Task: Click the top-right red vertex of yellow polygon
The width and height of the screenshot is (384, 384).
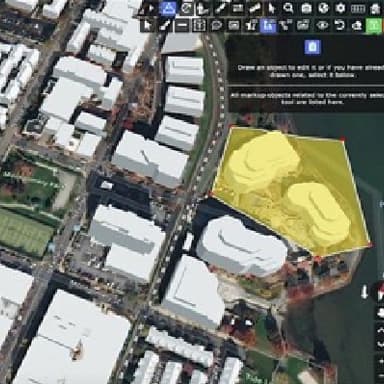Action: [343, 139]
